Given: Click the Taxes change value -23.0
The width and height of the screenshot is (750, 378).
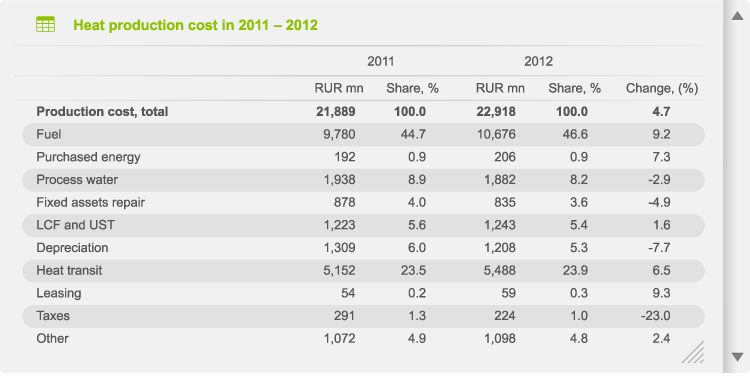Looking at the screenshot, I should [x=655, y=316].
